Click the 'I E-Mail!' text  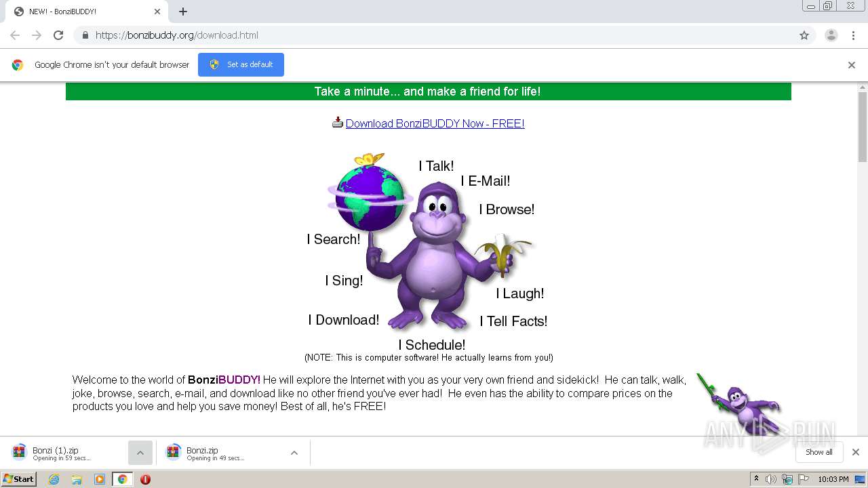pyautogui.click(x=486, y=181)
